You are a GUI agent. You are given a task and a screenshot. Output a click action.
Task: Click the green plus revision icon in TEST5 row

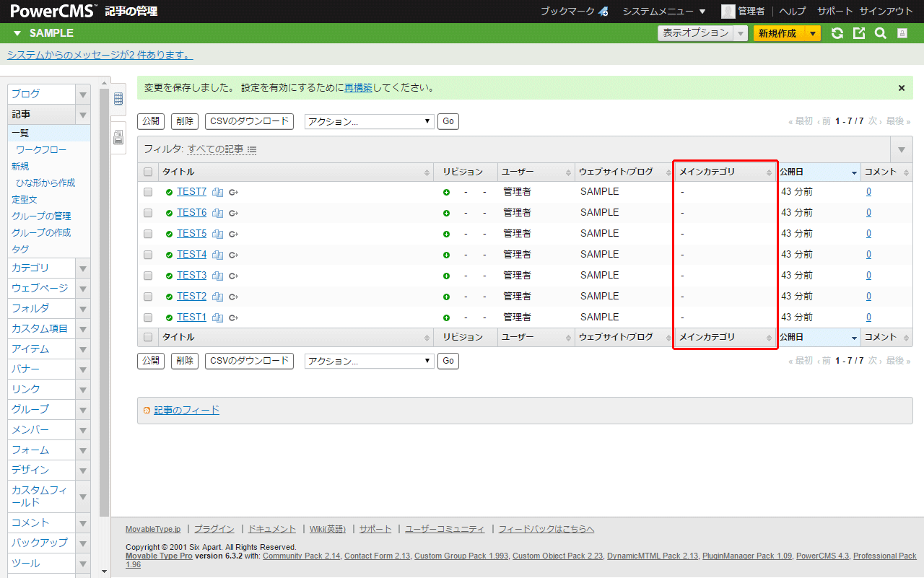447,235
